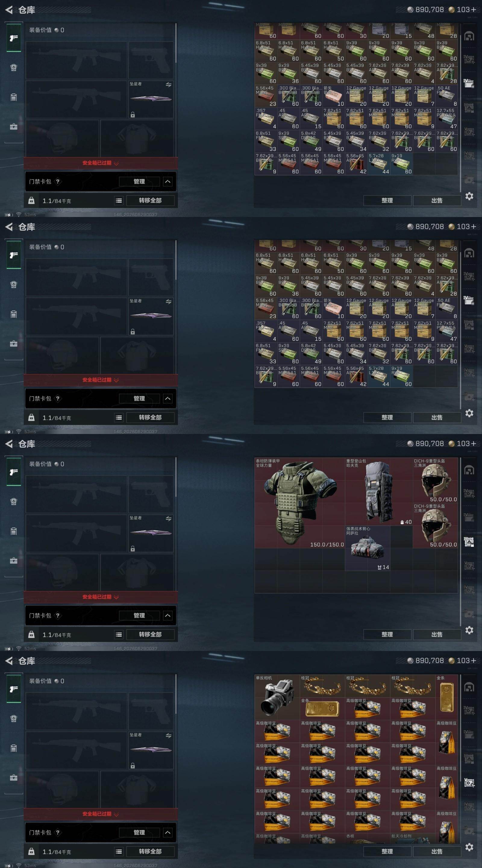The height and width of the screenshot is (868, 482).
Task: In the armor screenshot, open the II plus stash slot icon
Action: coord(469,614)
